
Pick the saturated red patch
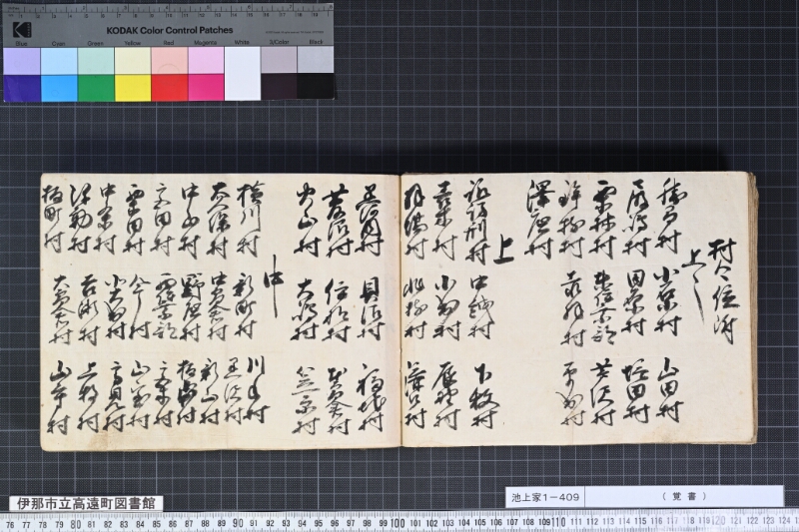click(169, 88)
